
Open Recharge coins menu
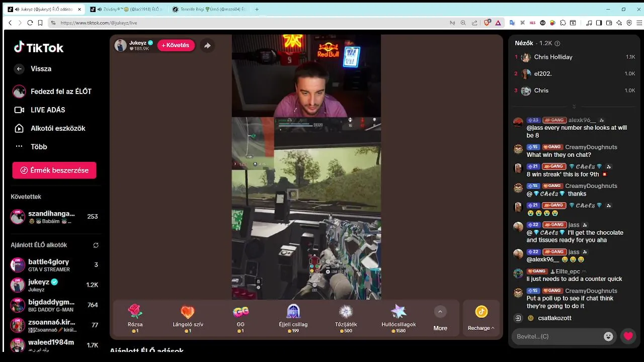481,318
